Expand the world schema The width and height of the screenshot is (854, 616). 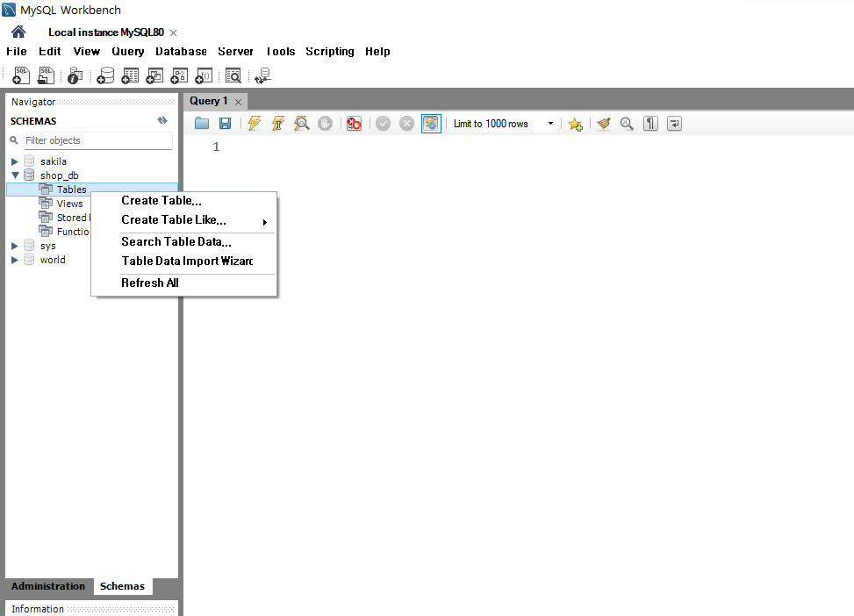tap(15, 260)
